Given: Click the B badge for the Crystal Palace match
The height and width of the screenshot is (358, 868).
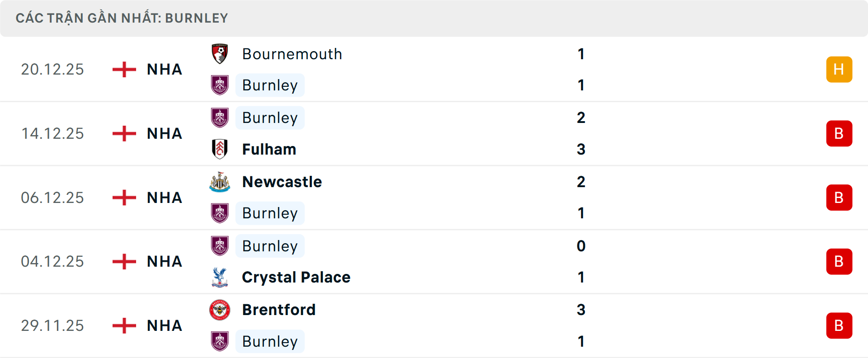Looking at the screenshot, I should [839, 261].
